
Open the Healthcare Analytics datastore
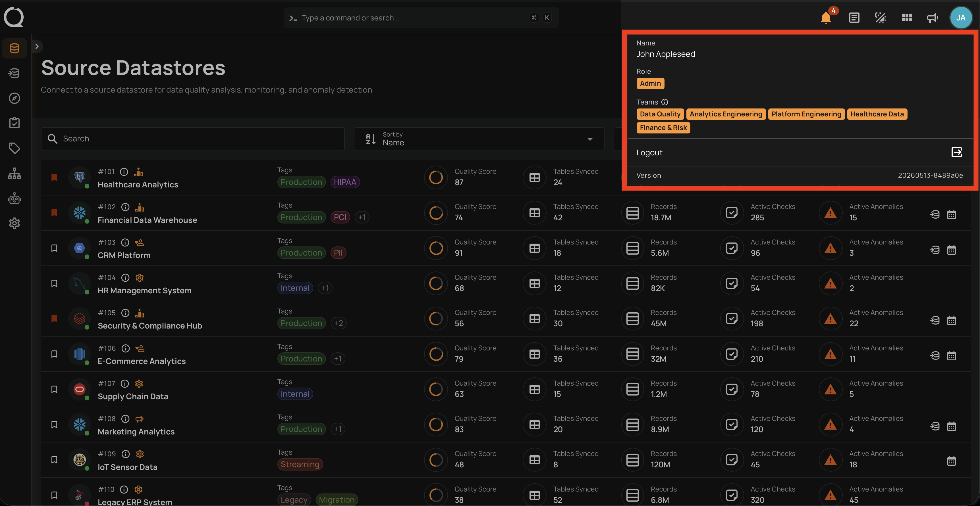coord(138,185)
